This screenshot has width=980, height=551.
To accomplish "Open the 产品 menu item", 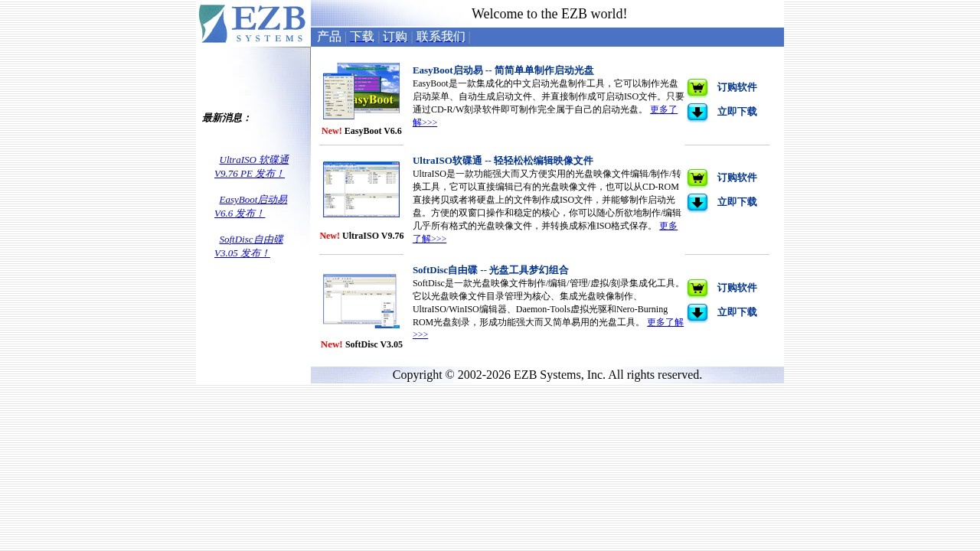I will click(x=329, y=37).
